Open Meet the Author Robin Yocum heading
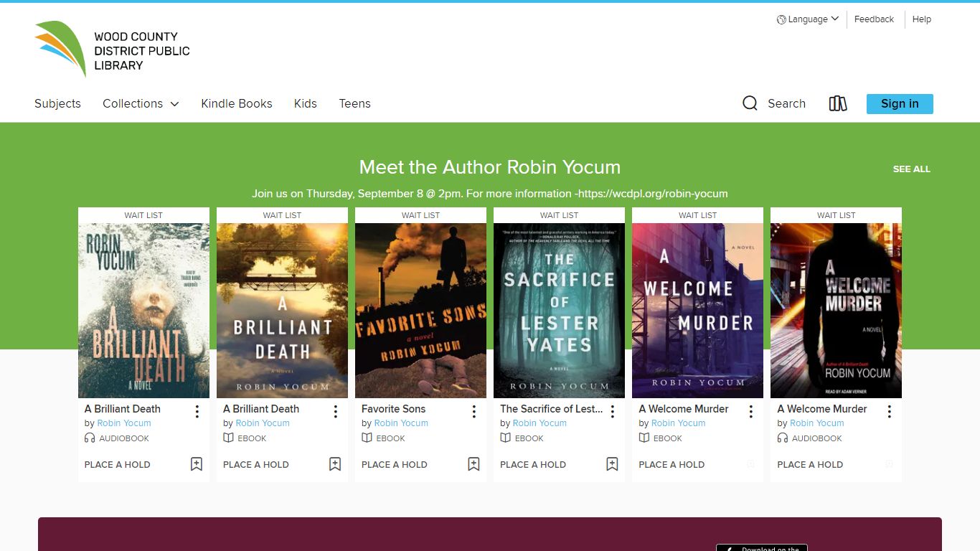The image size is (980, 551). coord(490,167)
